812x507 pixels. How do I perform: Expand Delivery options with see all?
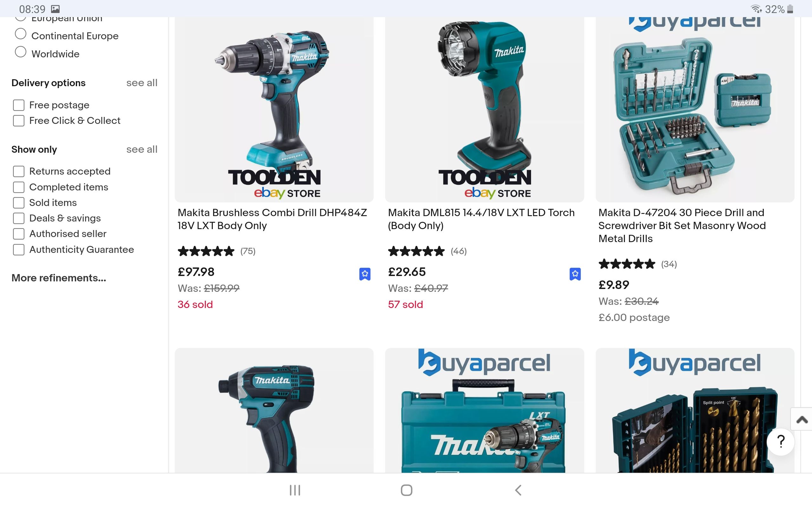click(141, 83)
